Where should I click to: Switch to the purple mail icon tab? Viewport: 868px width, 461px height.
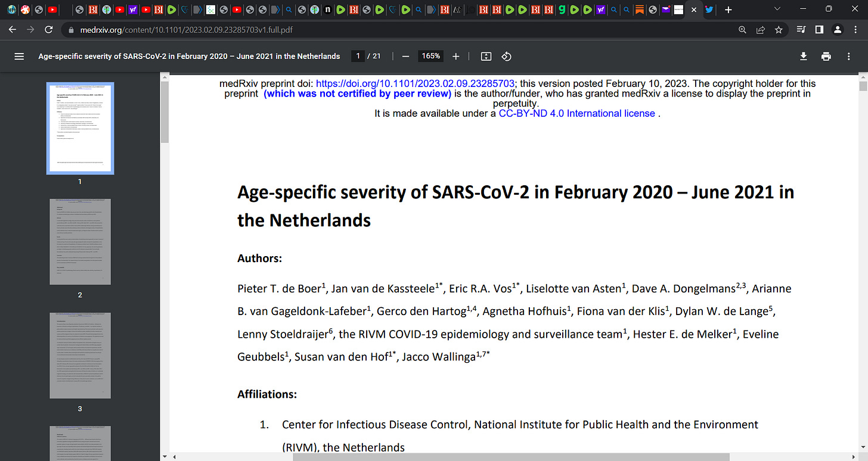click(666, 10)
